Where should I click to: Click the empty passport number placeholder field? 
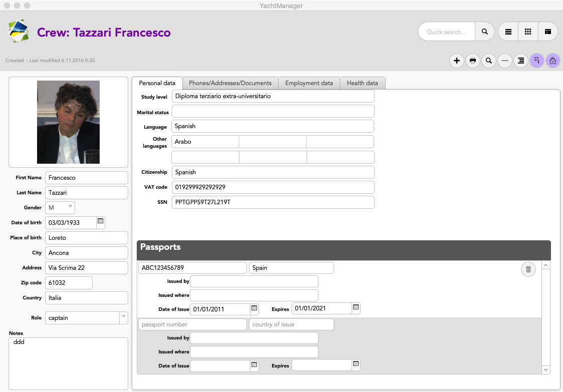click(192, 324)
